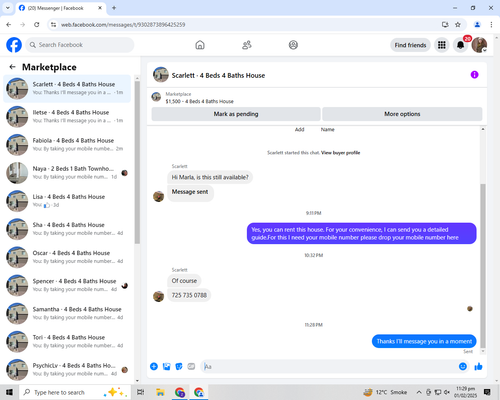
Task: View notifications via the bell icon
Action: [460, 45]
